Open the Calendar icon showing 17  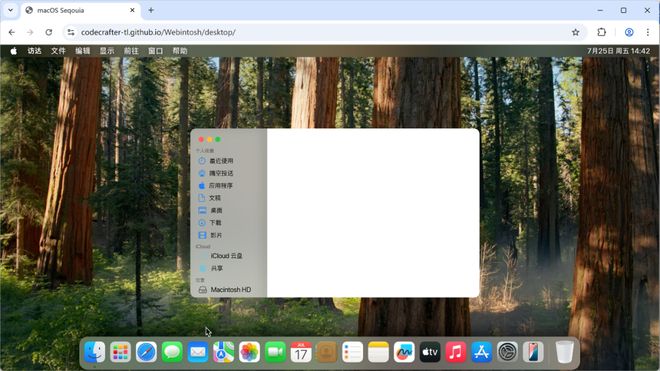[301, 352]
